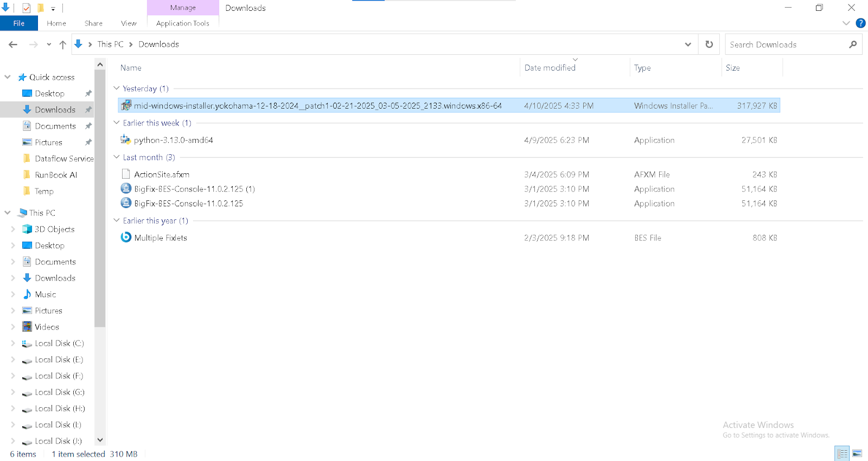Open the RunBook AI folder
Image resolution: width=868 pixels, height=461 pixels.
[x=56, y=175]
